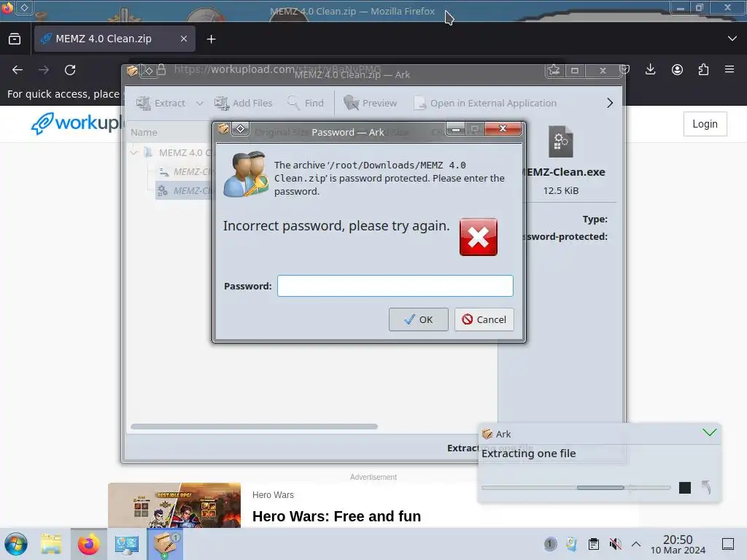Open the clock showing 20:50
747x560 pixels.
[x=678, y=544]
